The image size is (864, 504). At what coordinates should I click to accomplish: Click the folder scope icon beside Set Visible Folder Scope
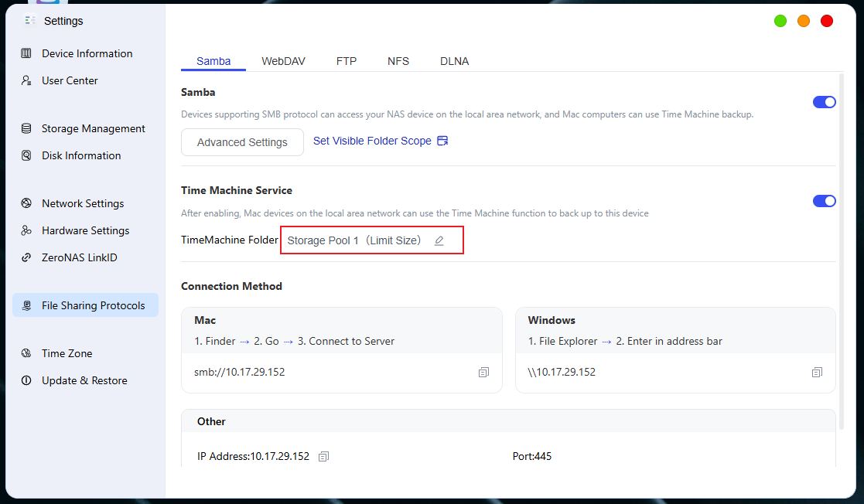(x=442, y=141)
